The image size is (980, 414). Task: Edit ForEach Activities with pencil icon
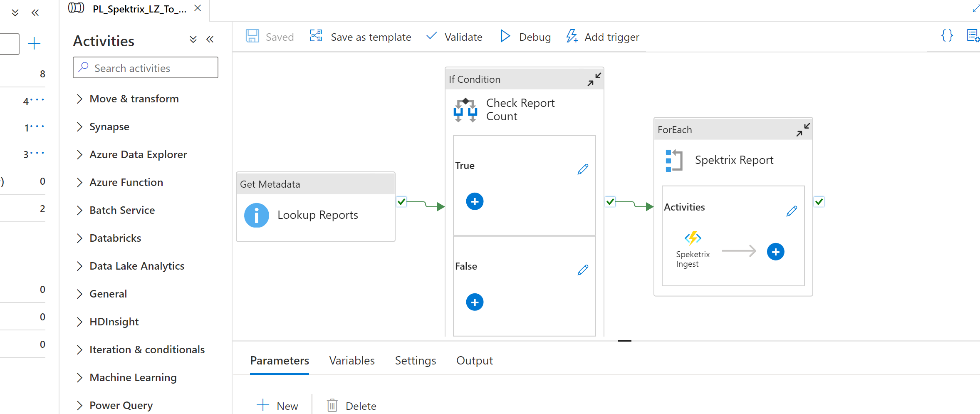[x=792, y=211]
